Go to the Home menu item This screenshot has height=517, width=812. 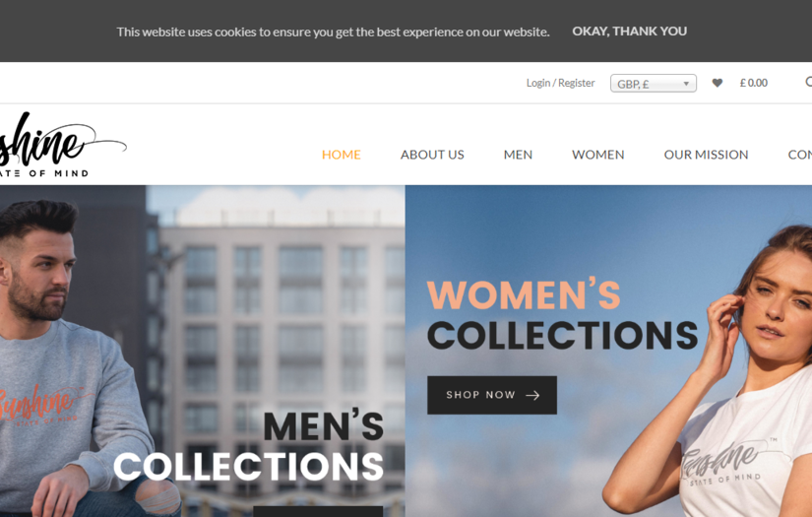tap(341, 155)
